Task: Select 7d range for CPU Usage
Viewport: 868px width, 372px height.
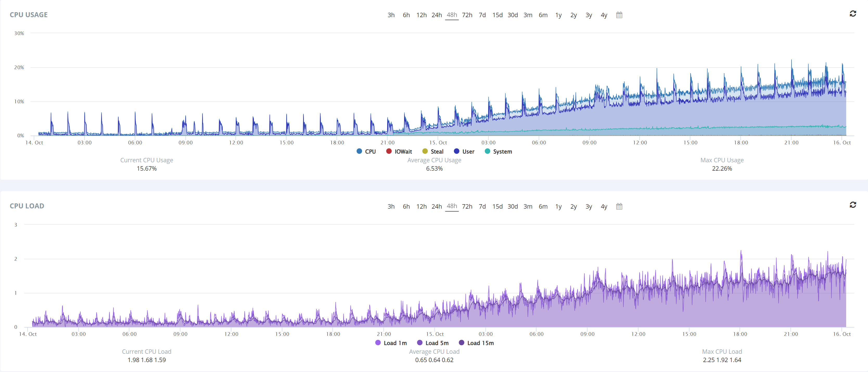Action: pyautogui.click(x=482, y=15)
